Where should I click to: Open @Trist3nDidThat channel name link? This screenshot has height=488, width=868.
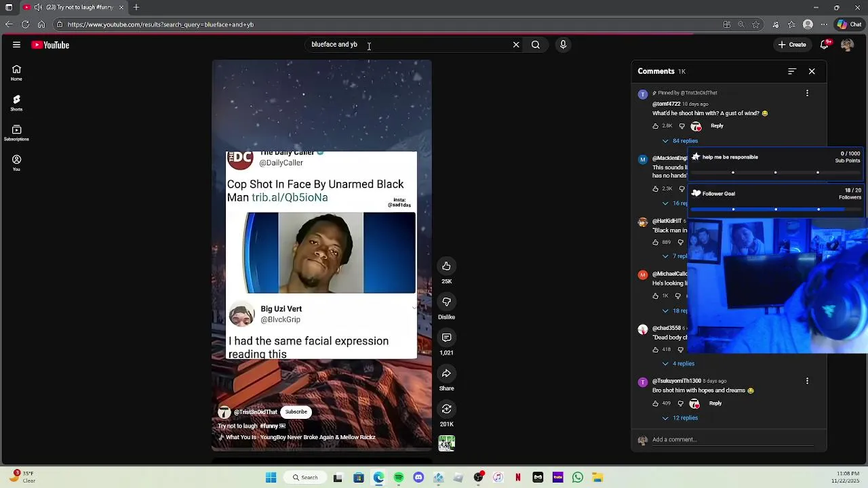click(256, 412)
